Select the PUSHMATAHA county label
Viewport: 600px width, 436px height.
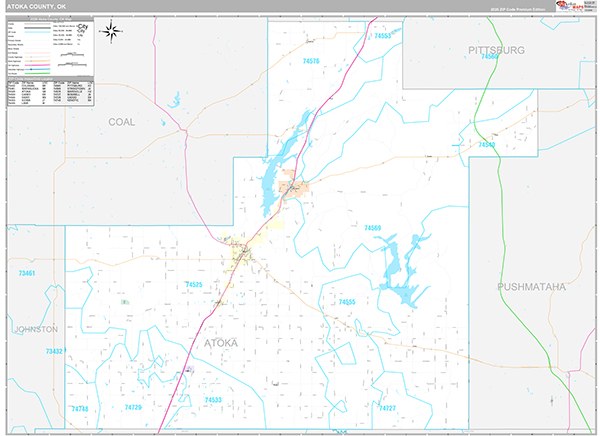(532, 287)
